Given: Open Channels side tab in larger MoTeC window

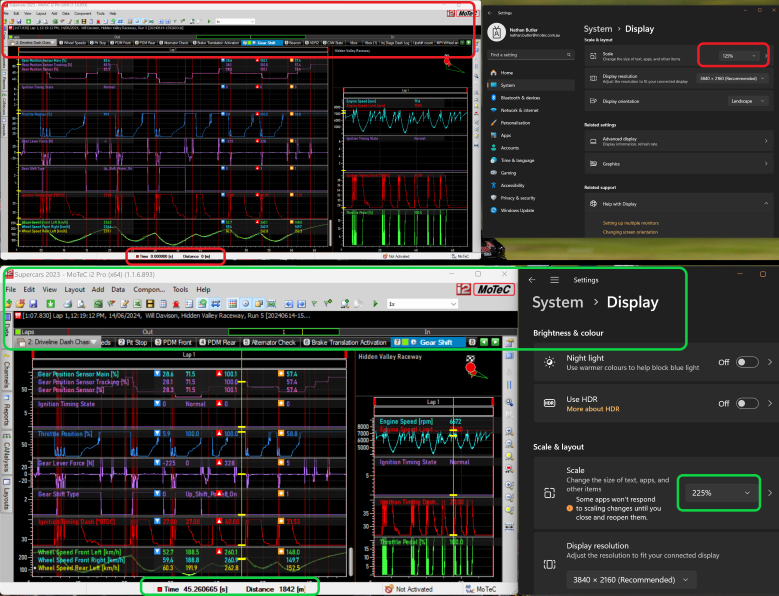Looking at the screenshot, I should tap(7, 372).
